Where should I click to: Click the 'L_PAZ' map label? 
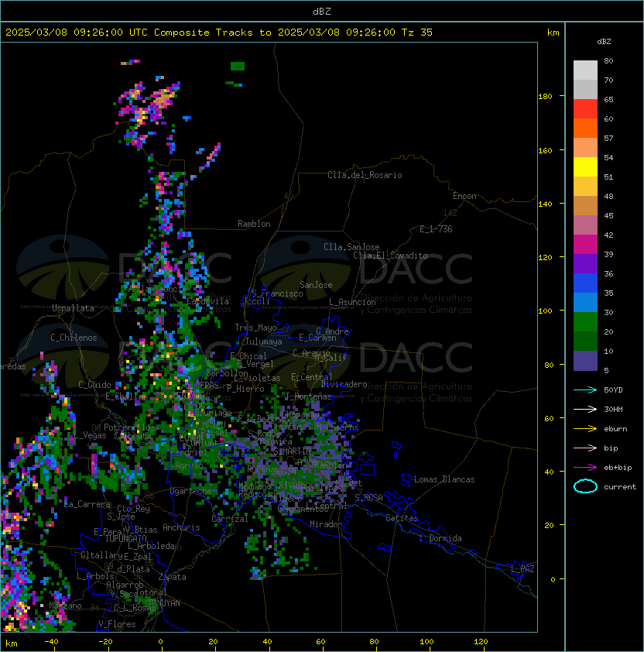tap(522, 569)
